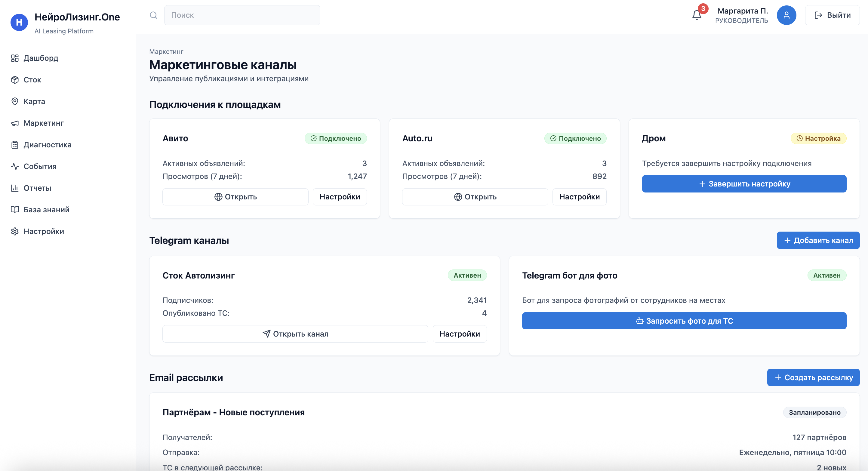Navigate to Отчеты reports

(37, 188)
